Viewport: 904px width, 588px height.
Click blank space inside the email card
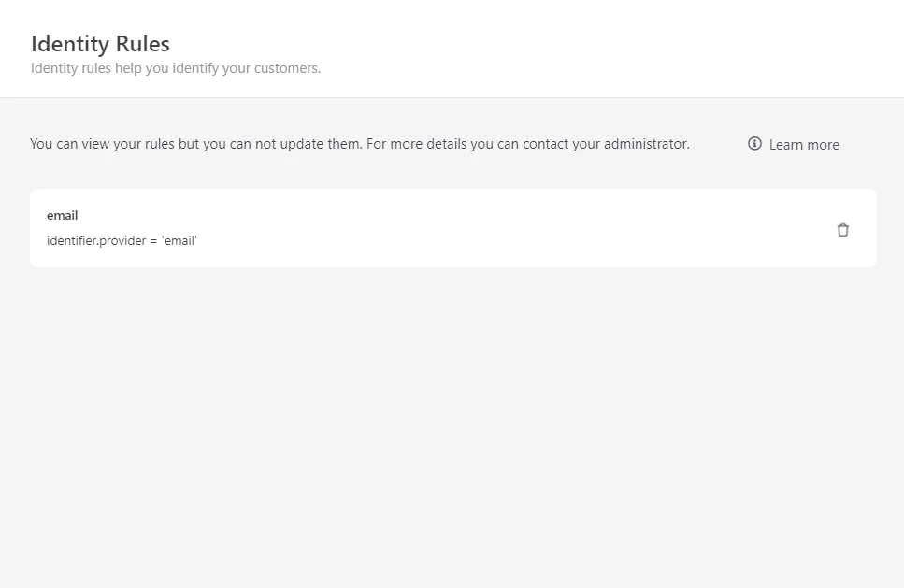490,228
